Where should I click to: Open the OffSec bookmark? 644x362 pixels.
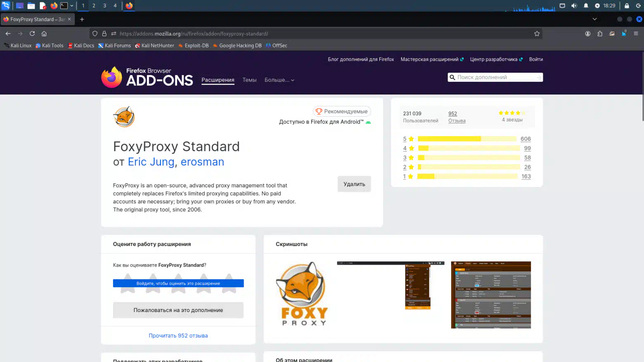(x=277, y=45)
